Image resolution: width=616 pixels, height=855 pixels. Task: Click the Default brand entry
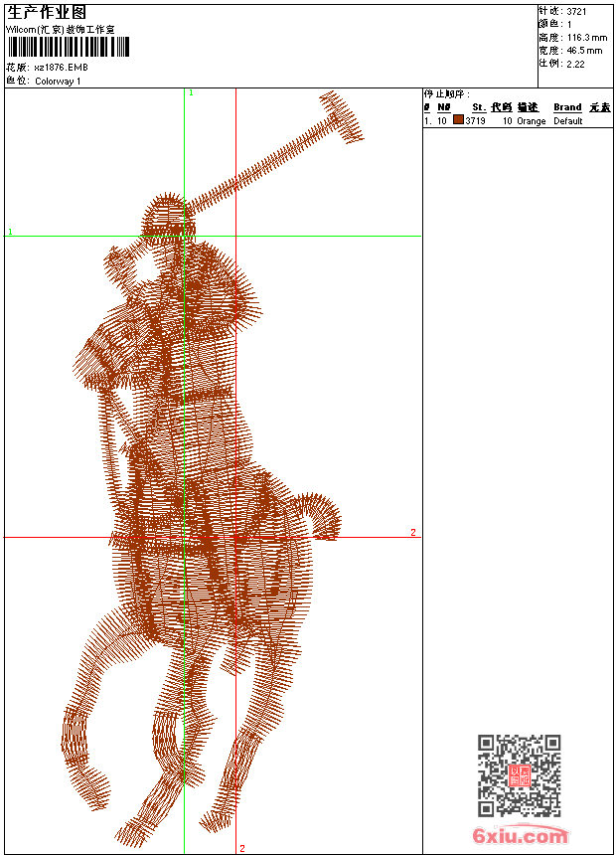point(567,120)
